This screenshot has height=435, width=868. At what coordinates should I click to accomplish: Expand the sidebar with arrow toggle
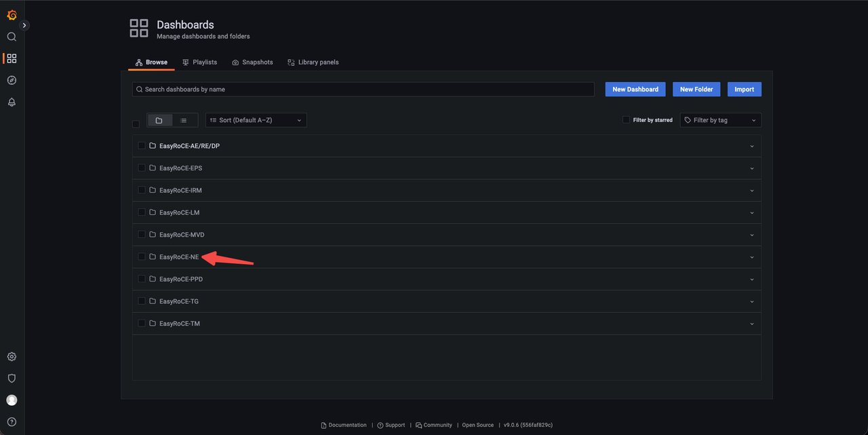[x=24, y=25]
